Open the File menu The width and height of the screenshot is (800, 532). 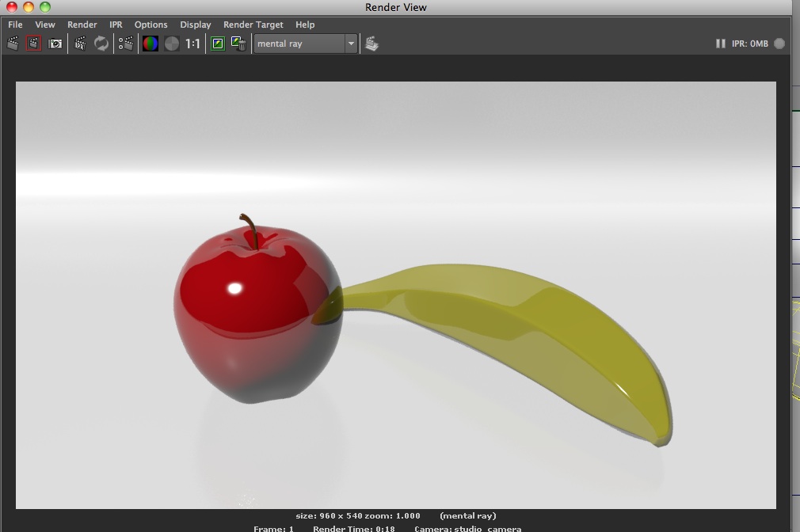(15, 25)
